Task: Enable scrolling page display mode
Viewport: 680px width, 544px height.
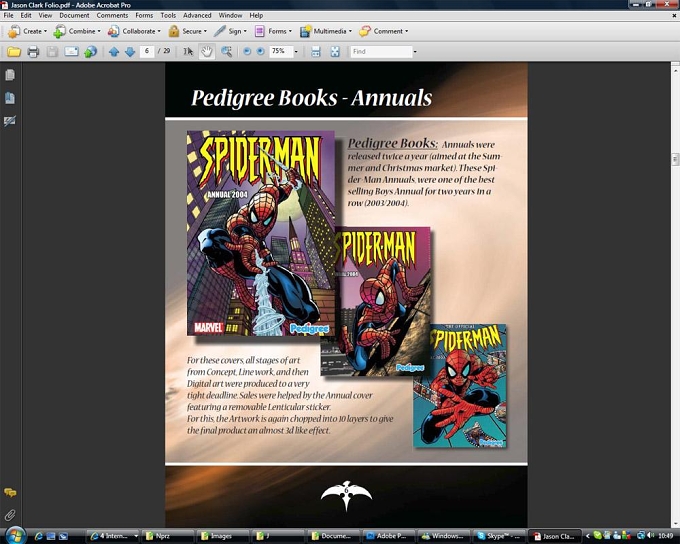Action: point(316,52)
